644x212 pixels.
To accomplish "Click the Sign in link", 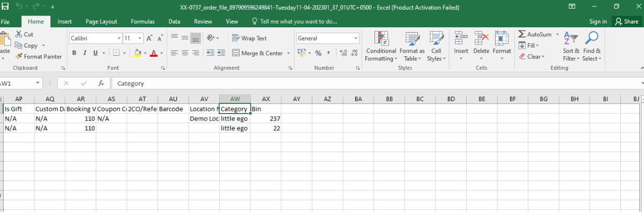I will [x=598, y=21].
